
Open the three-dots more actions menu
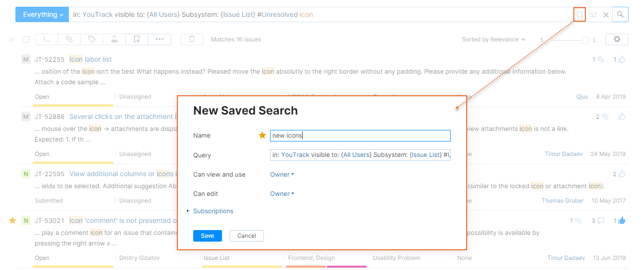click(x=160, y=39)
